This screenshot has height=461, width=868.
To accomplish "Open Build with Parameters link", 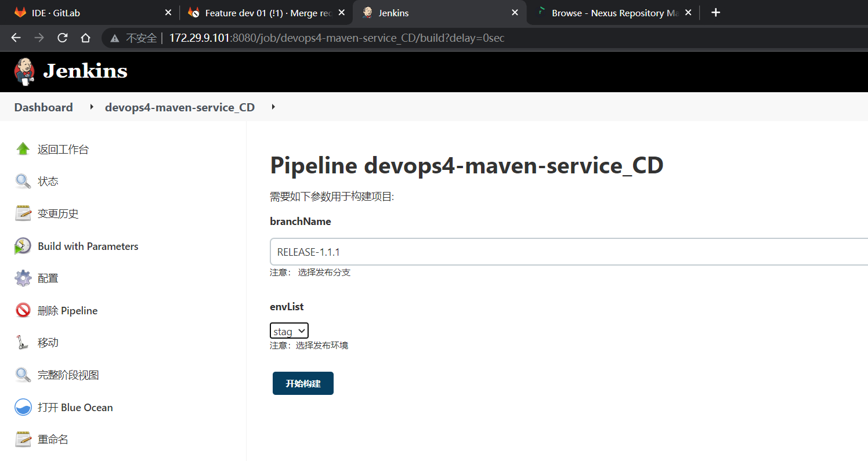I will click(88, 246).
